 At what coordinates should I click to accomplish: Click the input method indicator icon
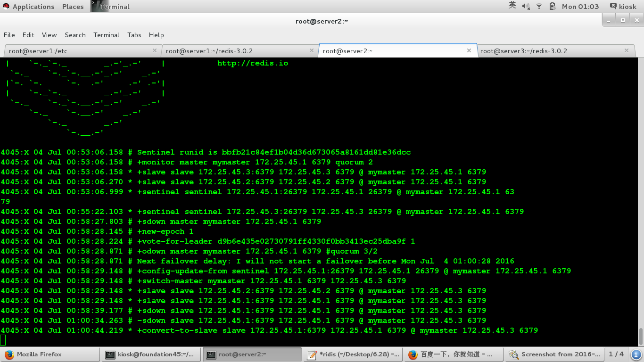[512, 6]
